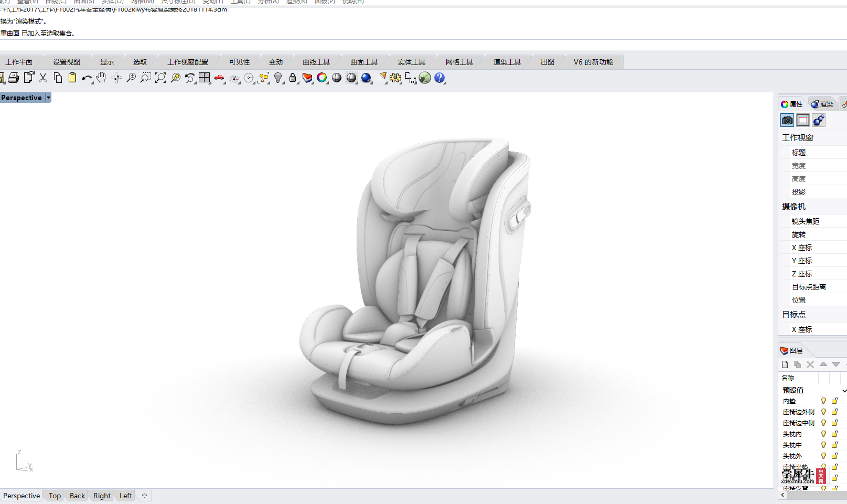Switch to the 属性 panel tab
Image resolution: width=847 pixels, height=504 pixels.
[792, 104]
